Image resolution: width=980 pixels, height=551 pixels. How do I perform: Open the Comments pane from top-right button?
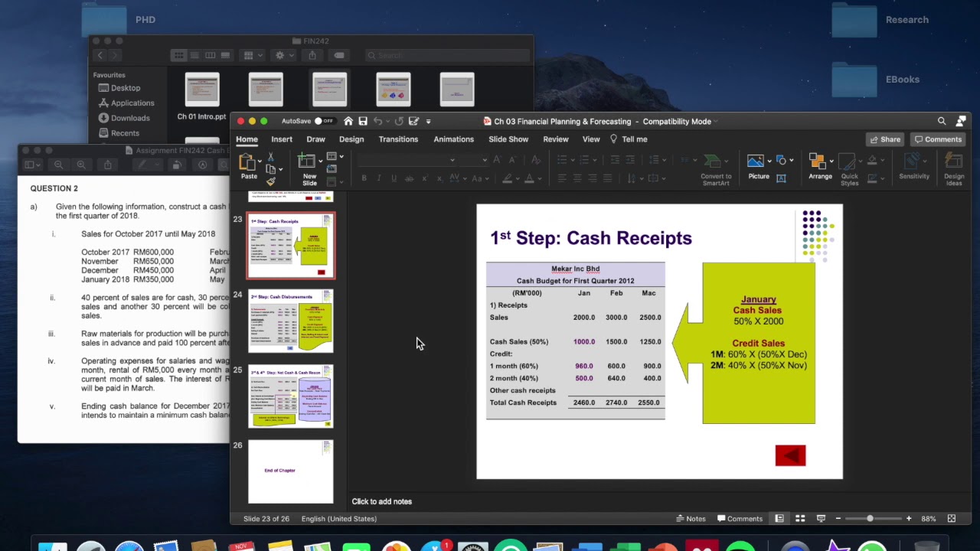pyautogui.click(x=937, y=139)
